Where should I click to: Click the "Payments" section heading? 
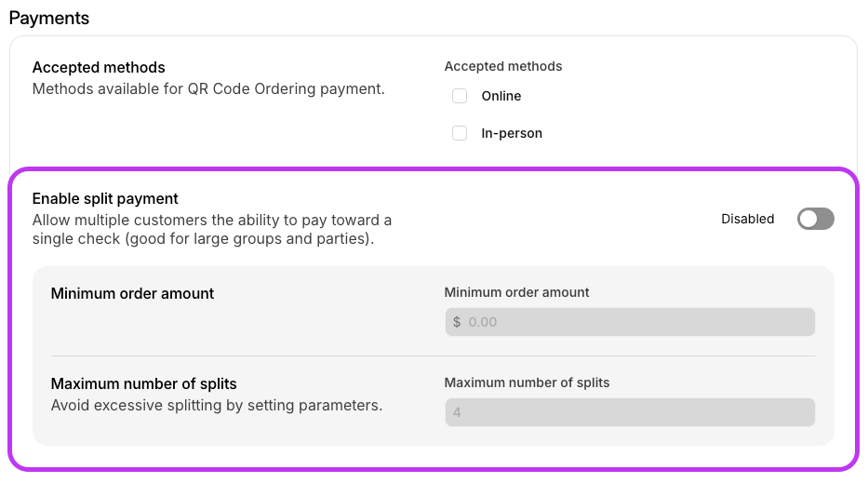point(49,18)
